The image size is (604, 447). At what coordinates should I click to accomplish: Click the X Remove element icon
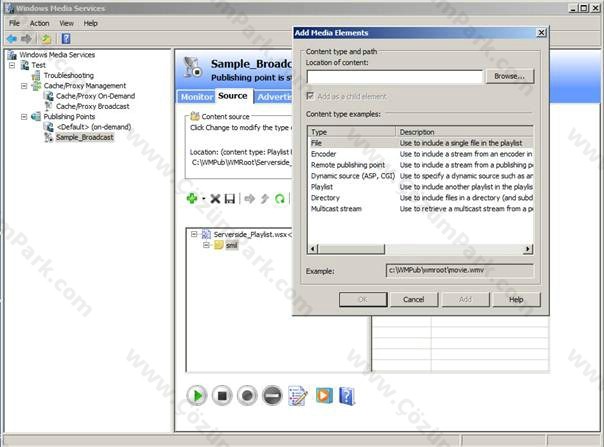215,199
